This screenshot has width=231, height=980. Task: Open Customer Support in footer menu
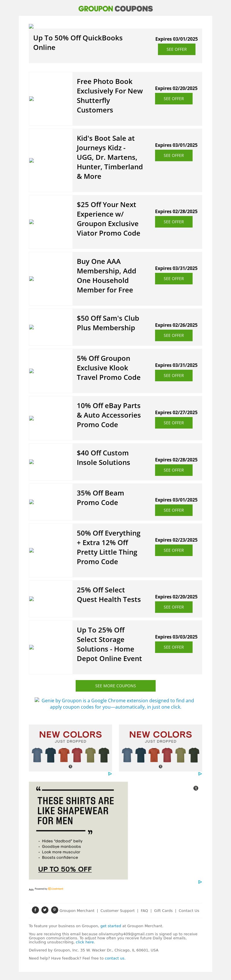118,911
